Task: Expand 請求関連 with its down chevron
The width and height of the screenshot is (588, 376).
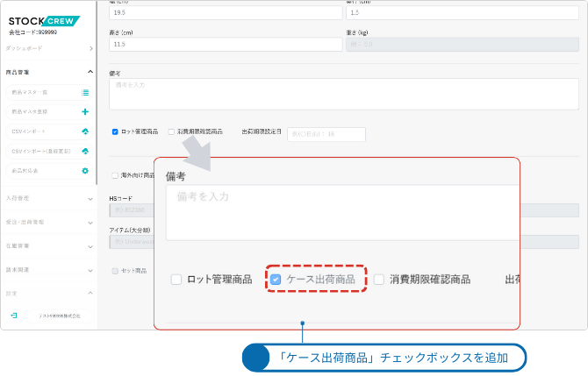Action: tap(90, 271)
